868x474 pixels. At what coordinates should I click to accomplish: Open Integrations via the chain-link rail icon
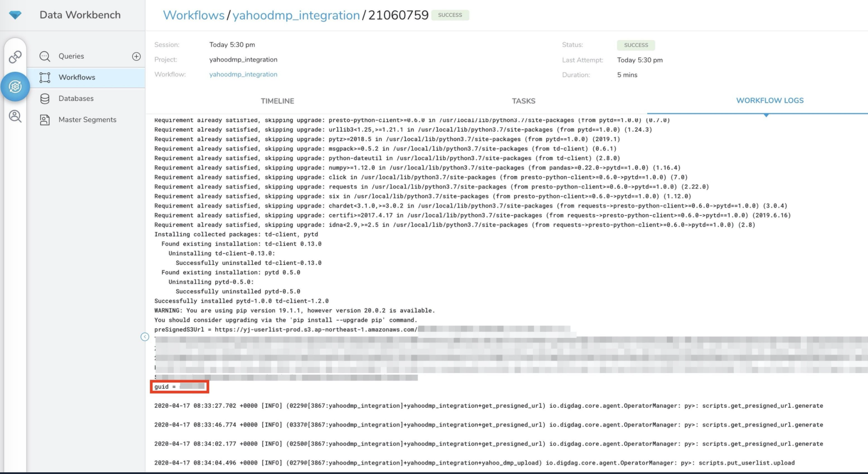(x=15, y=56)
